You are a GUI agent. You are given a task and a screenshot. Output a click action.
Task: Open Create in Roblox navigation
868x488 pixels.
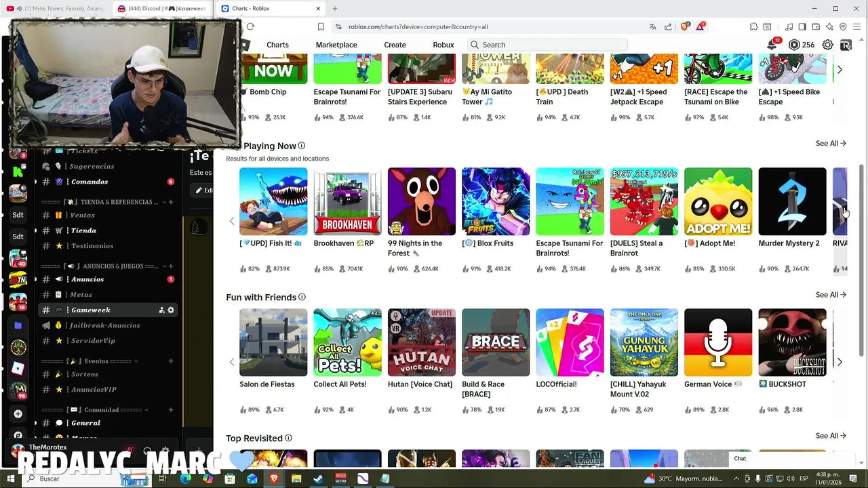395,45
